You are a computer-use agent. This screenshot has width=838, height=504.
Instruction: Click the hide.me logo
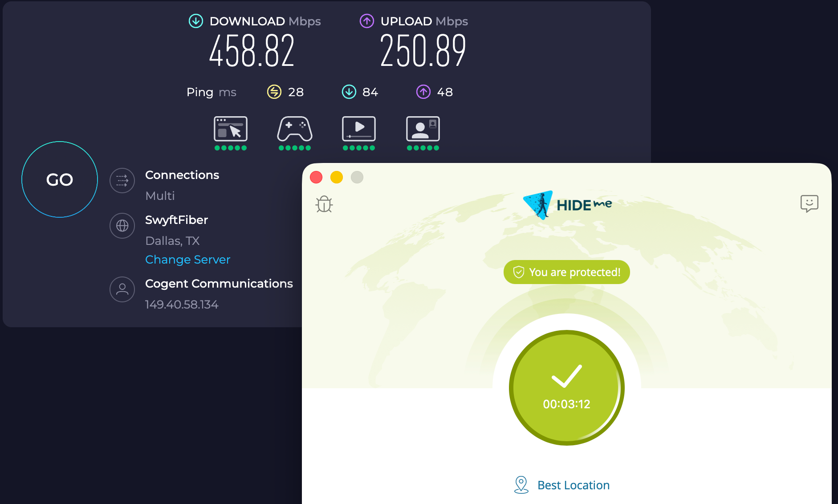566,203
